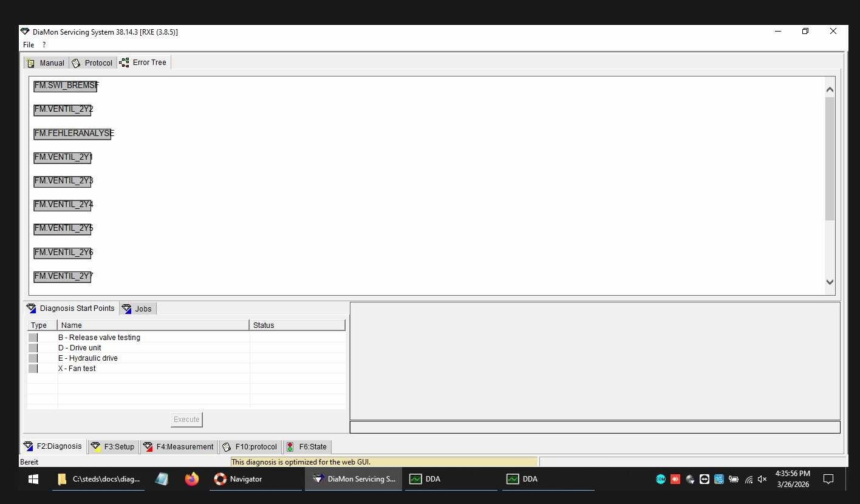Select E - Hydraulic drive row
The height and width of the screenshot is (504, 860).
pyautogui.click(x=186, y=358)
